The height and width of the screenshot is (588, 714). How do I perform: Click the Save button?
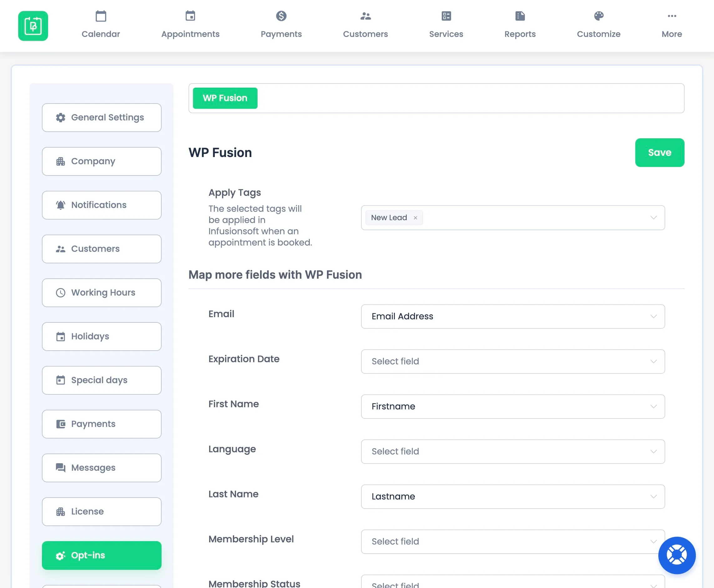(659, 152)
